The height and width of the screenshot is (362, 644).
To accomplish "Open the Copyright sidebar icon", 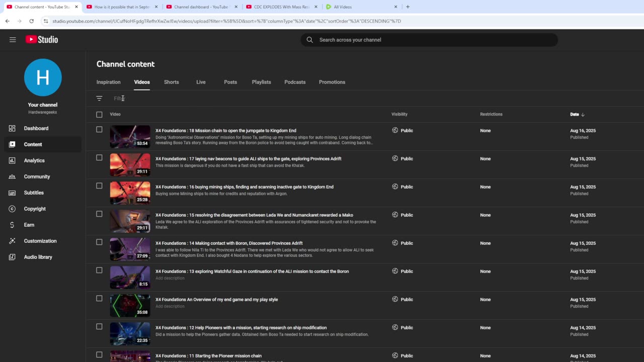I will point(12,209).
